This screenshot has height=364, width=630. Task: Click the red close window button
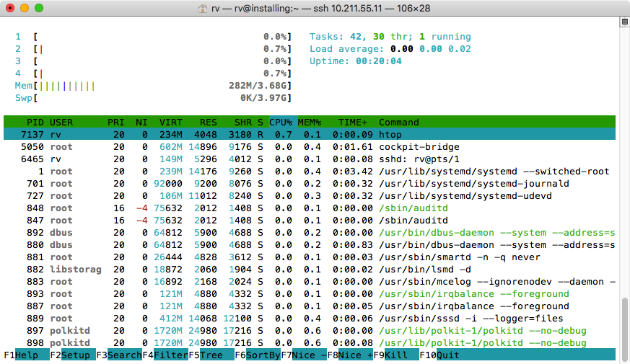10,8
